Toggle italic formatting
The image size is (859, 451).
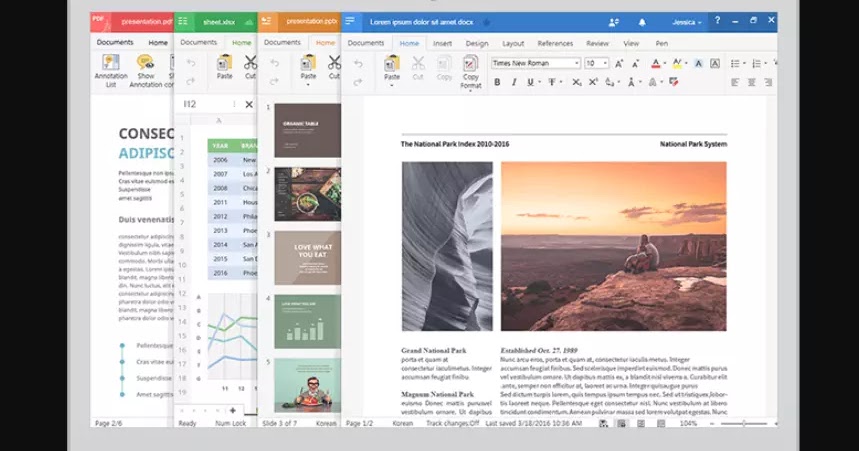514,82
